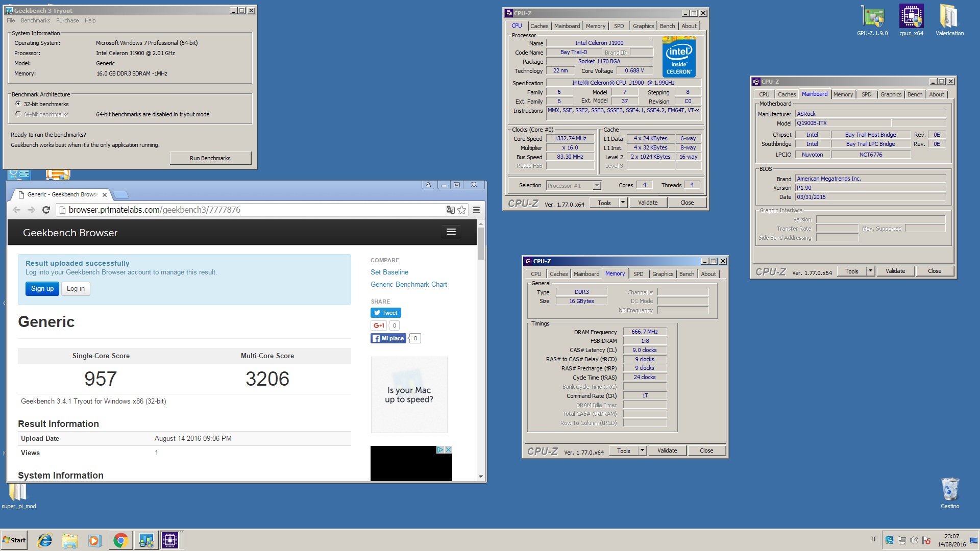
Task: Open Tools dropdown arrow in CPU tab window
Action: click(x=623, y=203)
